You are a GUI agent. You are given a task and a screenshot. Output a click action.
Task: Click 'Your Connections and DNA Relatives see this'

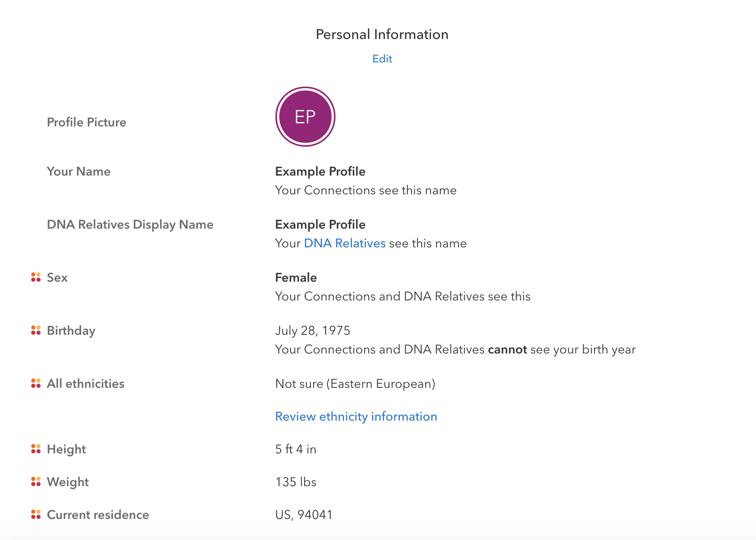(403, 296)
